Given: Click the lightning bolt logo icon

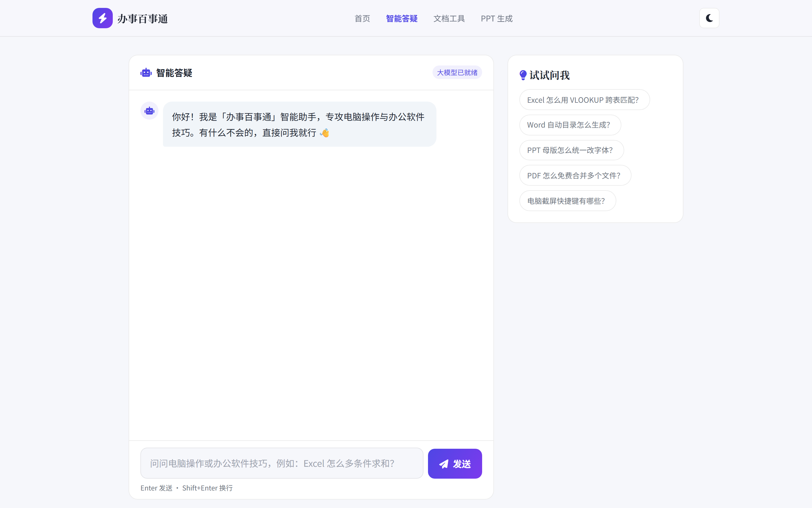Looking at the screenshot, I should [102, 18].
